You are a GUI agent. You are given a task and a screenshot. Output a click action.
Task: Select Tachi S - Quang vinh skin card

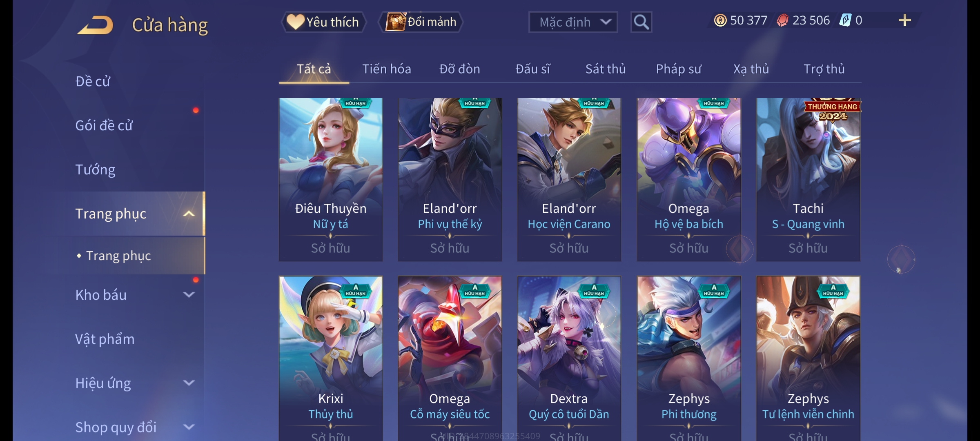(x=808, y=179)
